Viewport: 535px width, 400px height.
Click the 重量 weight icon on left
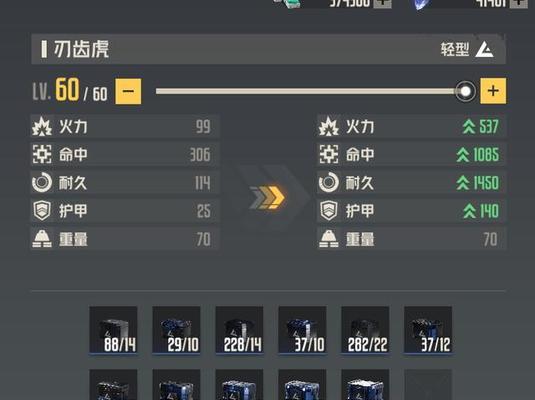point(42,239)
